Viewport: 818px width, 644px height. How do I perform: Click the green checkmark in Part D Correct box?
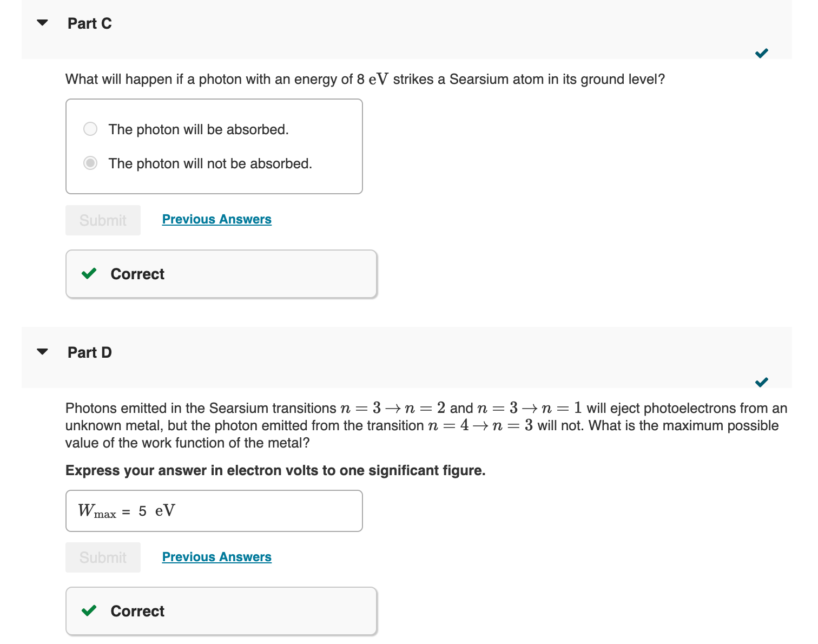click(90, 611)
